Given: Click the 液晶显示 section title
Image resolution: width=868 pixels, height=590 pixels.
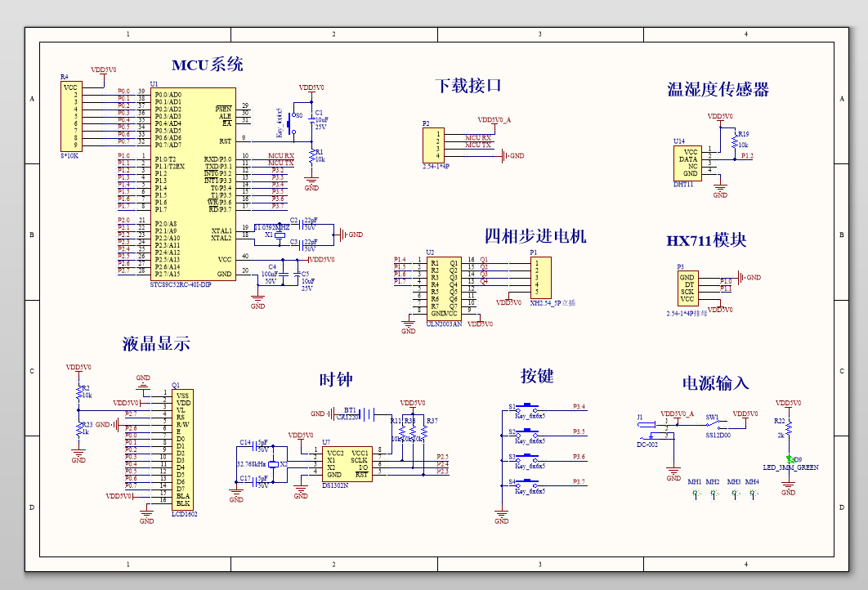Looking at the screenshot, I should point(156,344).
